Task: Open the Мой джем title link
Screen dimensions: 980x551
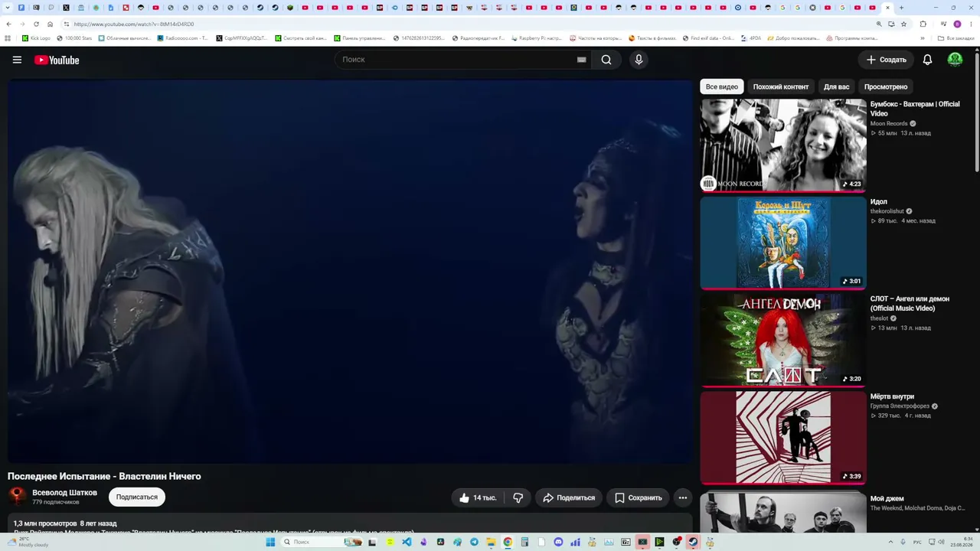Action: pos(887,499)
